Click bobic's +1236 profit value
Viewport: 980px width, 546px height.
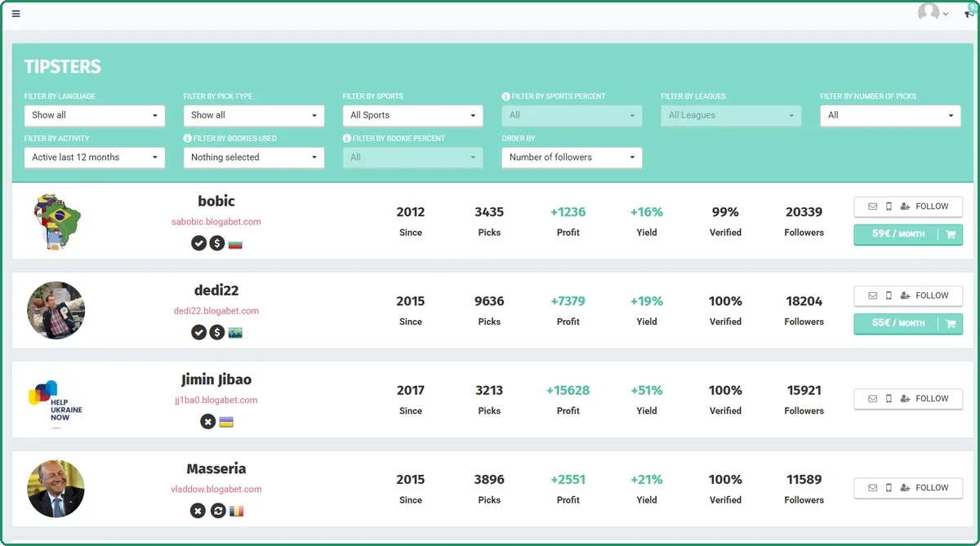tap(568, 212)
